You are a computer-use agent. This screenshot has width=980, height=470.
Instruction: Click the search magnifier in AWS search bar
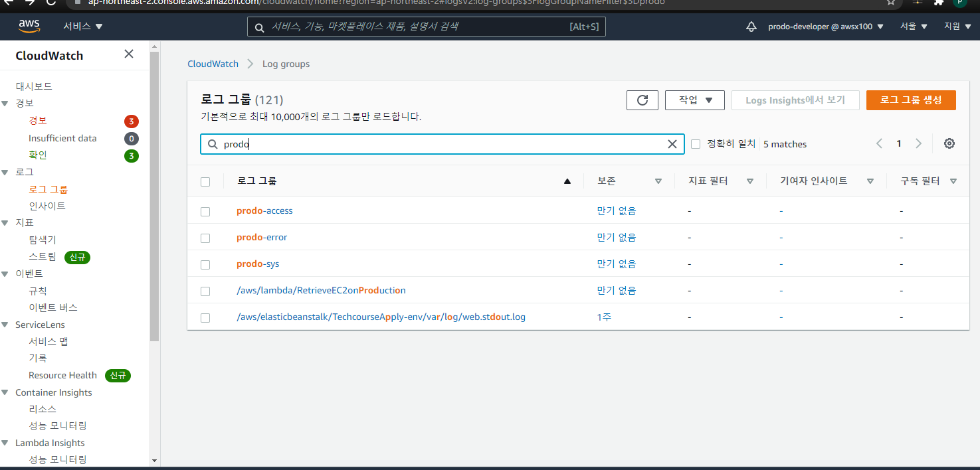259,27
